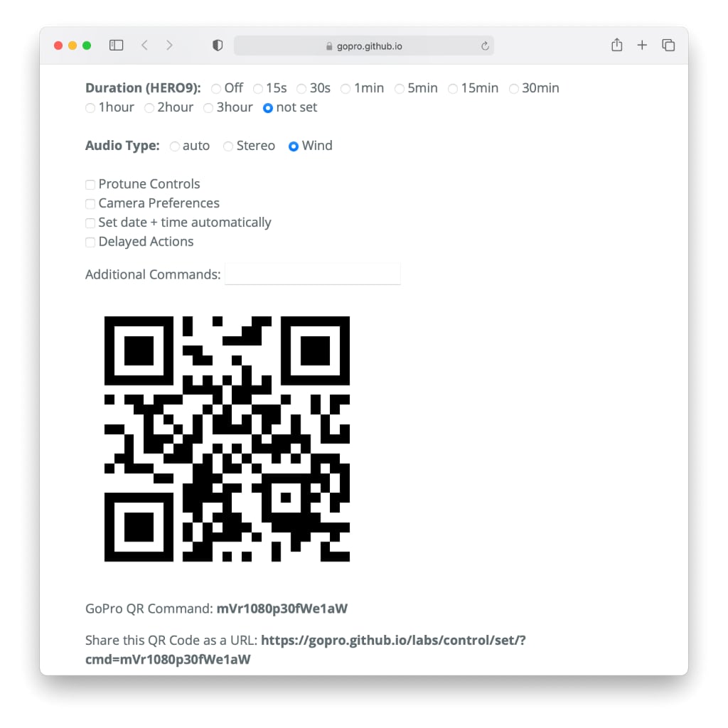The width and height of the screenshot is (728, 728).
Task: Check the Camera Preferences option
Action: (x=90, y=204)
